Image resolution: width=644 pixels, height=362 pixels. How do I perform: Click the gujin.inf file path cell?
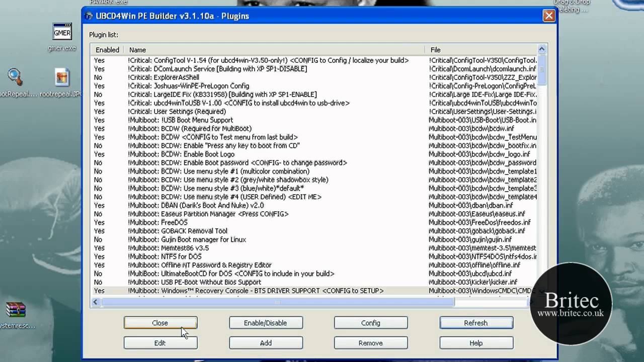click(x=470, y=240)
